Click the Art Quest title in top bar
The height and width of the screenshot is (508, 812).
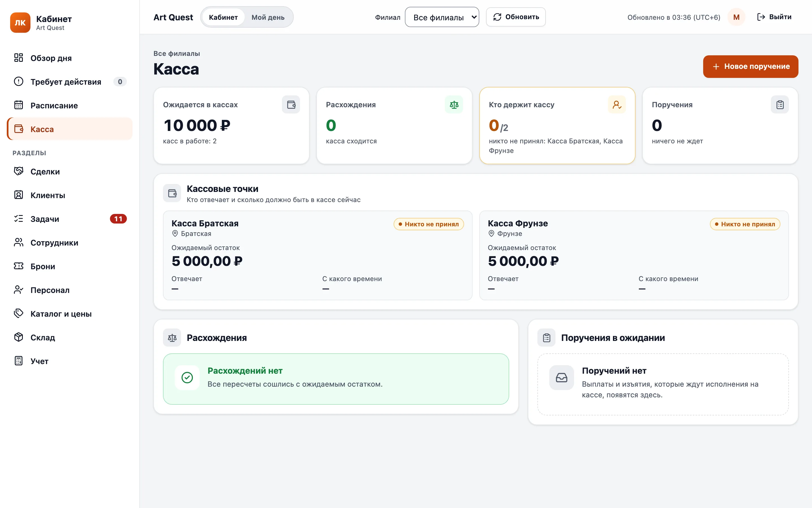(173, 17)
